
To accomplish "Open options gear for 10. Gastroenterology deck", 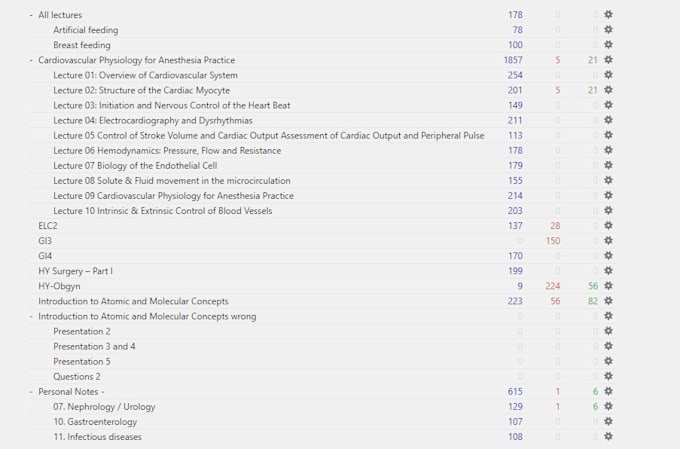I will (608, 422).
